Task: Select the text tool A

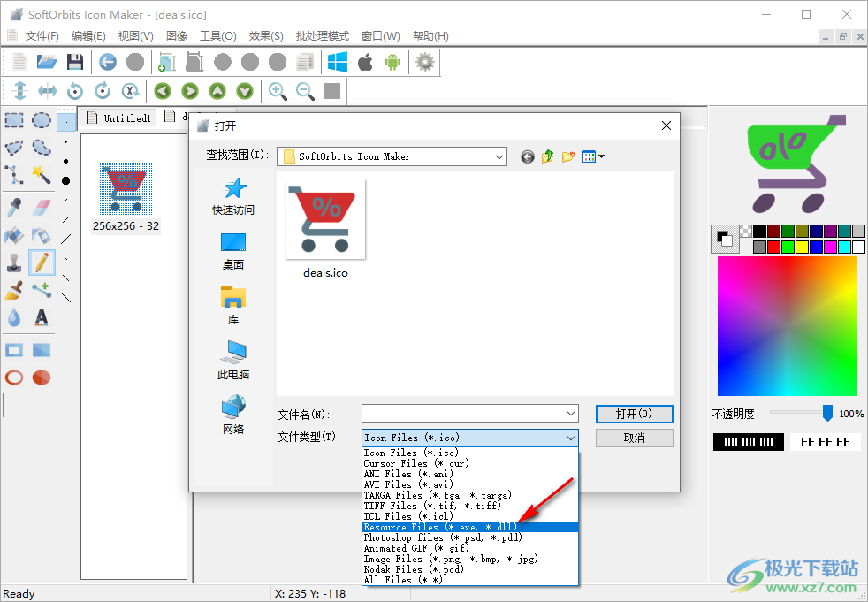Action: 42,317
